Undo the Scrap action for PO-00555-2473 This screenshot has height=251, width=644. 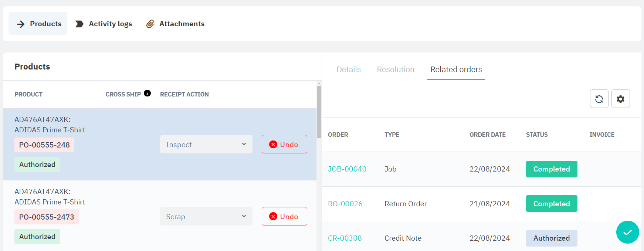coord(284,217)
